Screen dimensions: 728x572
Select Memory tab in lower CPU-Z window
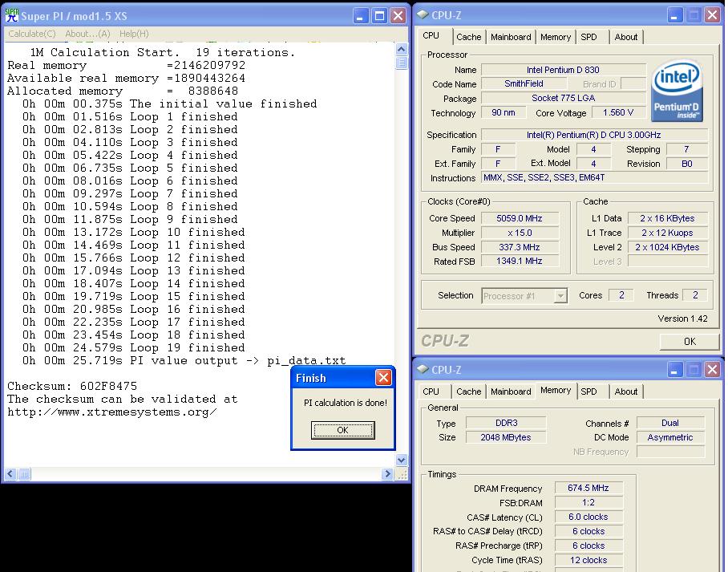[x=556, y=391]
